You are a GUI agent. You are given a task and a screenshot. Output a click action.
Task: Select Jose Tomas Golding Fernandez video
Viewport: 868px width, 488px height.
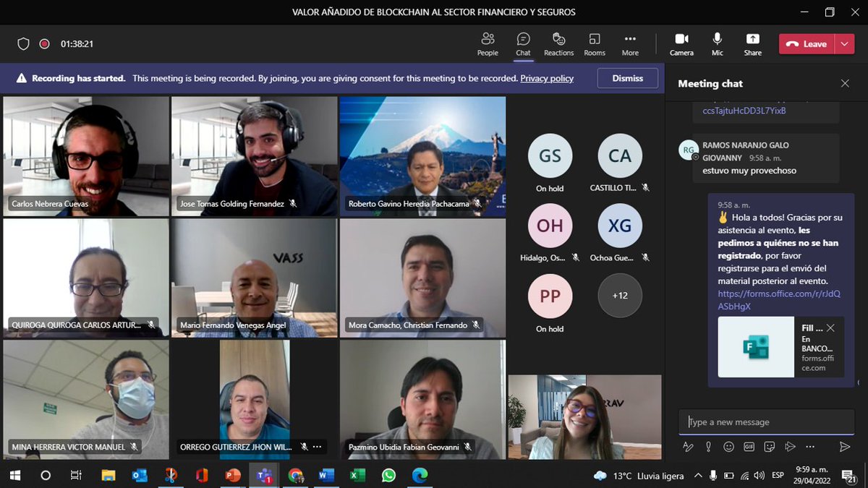pos(255,156)
